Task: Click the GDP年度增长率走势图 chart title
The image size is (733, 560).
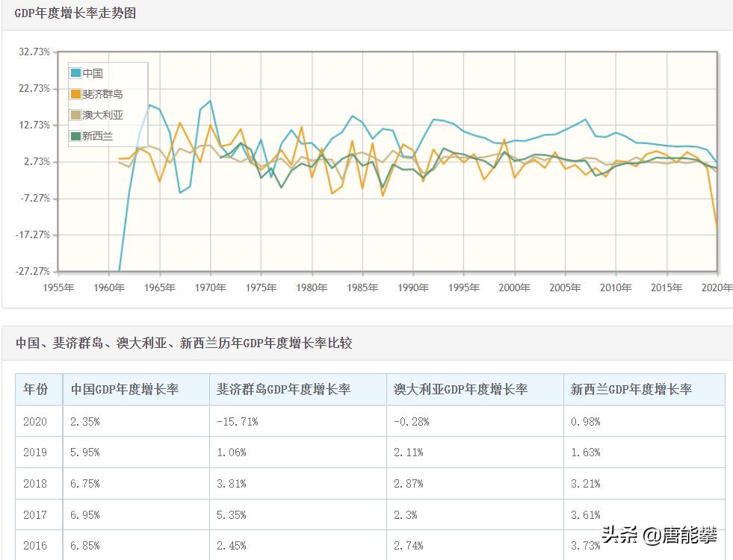Action: [75, 13]
